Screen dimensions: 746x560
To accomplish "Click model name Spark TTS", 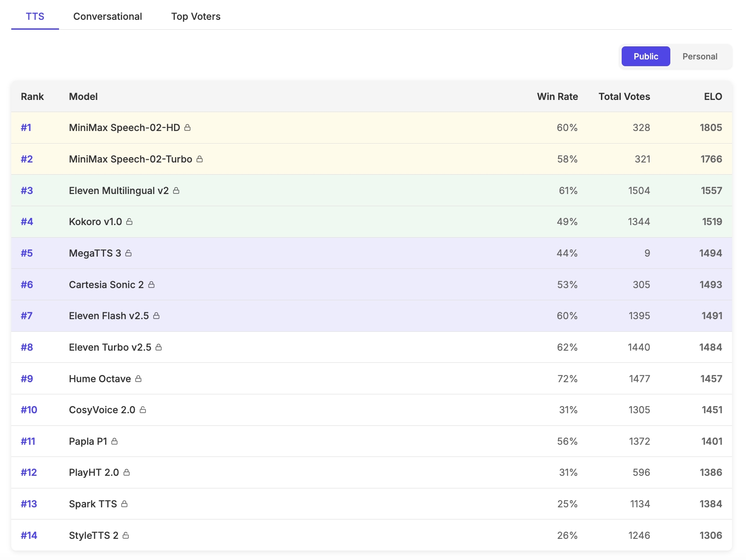I will 93,504.
